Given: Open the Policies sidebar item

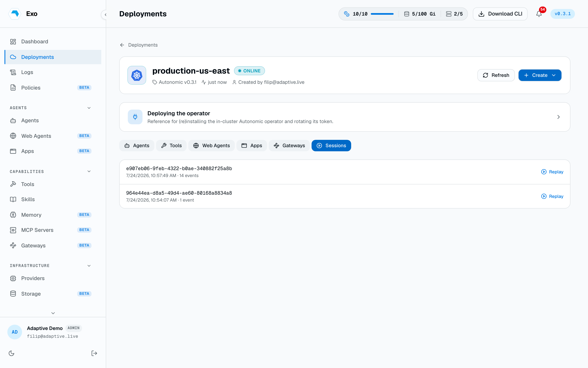Looking at the screenshot, I should pyautogui.click(x=53, y=88).
